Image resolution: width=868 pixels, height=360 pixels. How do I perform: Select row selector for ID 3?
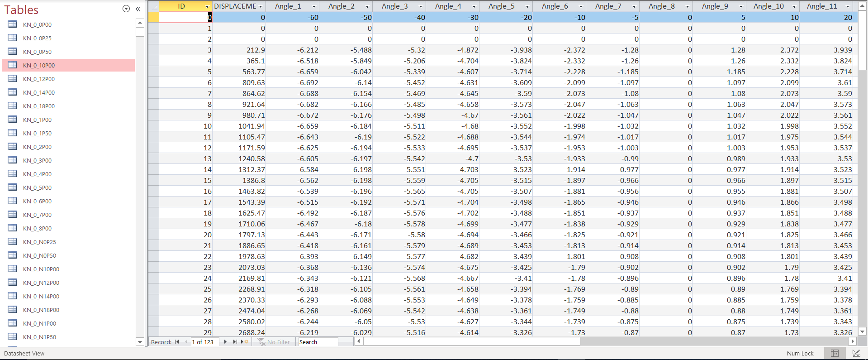point(154,50)
